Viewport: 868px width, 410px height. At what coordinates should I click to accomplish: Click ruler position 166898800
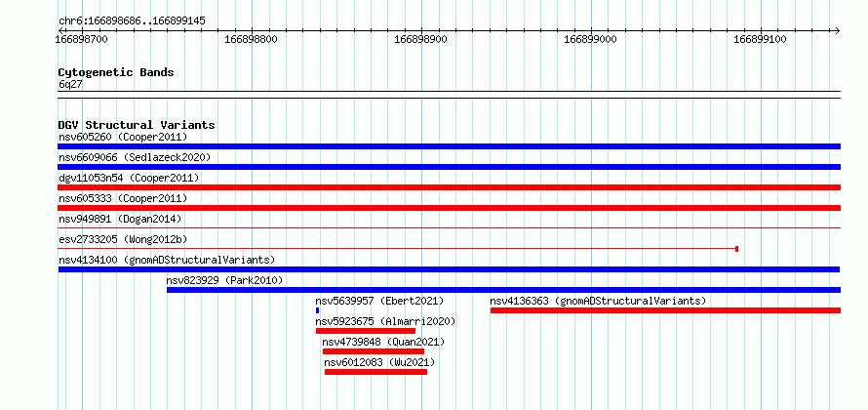click(x=252, y=39)
